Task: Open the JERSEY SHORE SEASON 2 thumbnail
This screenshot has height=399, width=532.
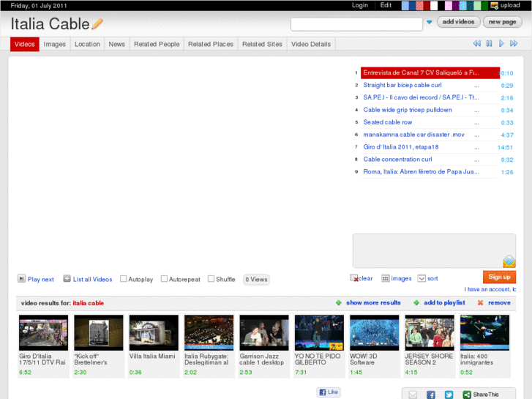Action: (x=430, y=332)
